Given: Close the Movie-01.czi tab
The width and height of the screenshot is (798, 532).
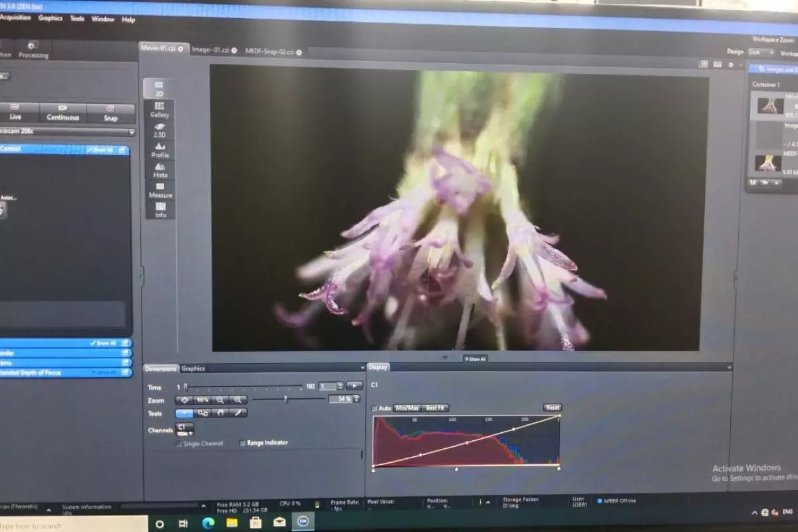Looking at the screenshot, I should pos(181,49).
